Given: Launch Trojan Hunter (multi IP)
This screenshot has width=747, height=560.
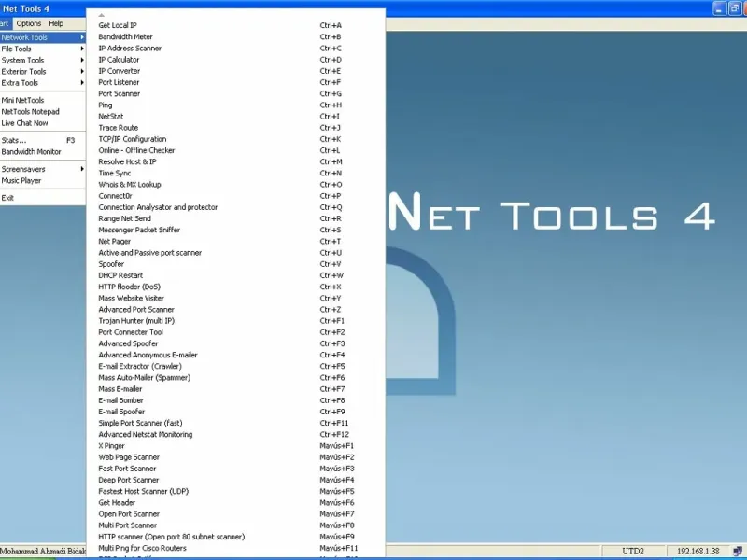Looking at the screenshot, I should (x=235, y=321).
